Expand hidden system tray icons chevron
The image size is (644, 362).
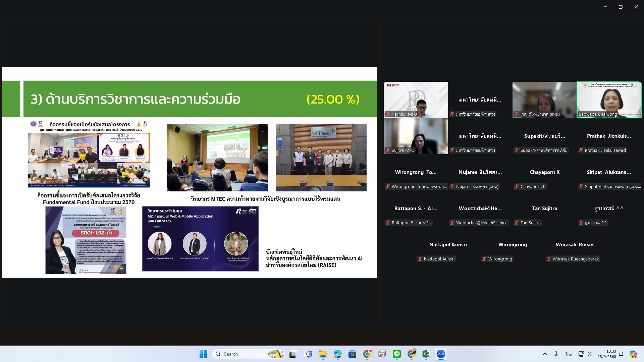point(545,354)
